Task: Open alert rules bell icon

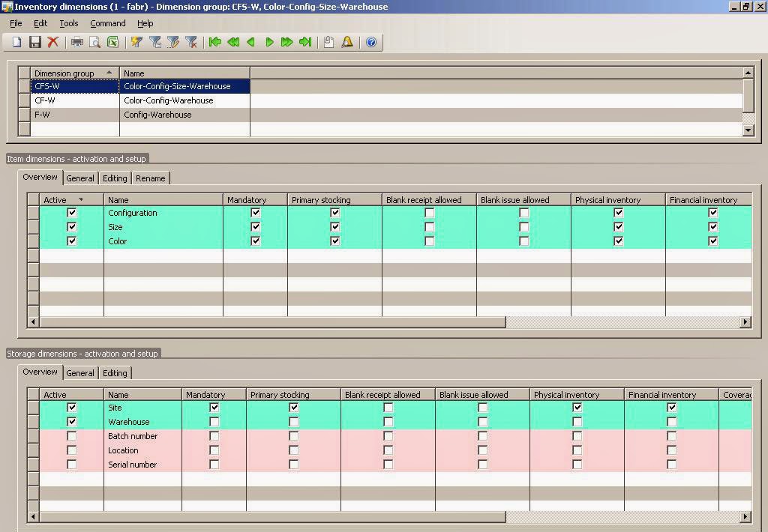Action: pyautogui.click(x=347, y=42)
